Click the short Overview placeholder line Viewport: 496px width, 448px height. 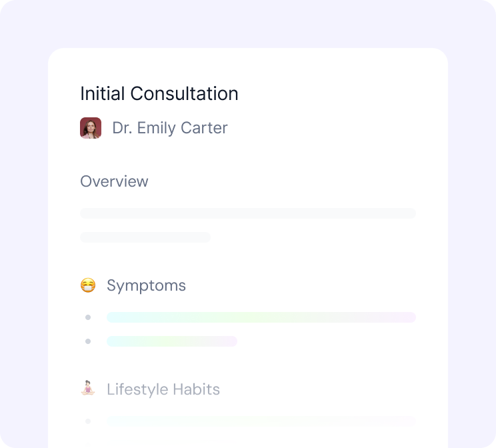(145, 237)
